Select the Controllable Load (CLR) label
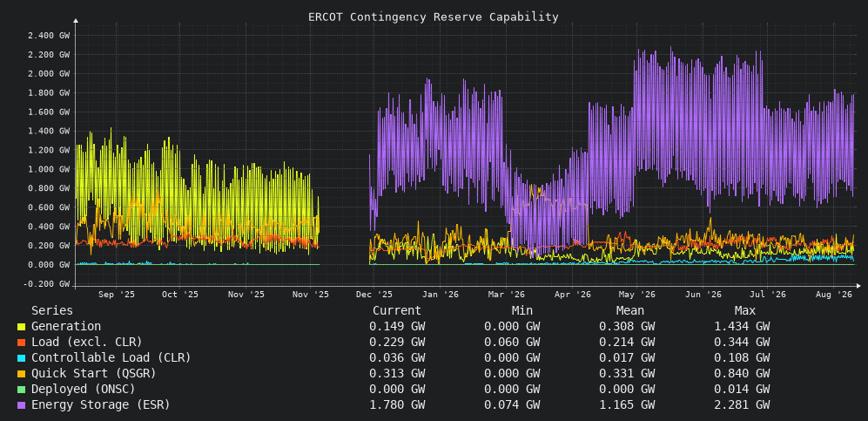The image size is (868, 421). click(x=111, y=358)
